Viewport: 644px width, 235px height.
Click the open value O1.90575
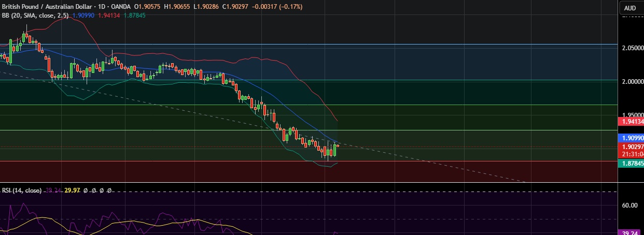[x=148, y=7]
